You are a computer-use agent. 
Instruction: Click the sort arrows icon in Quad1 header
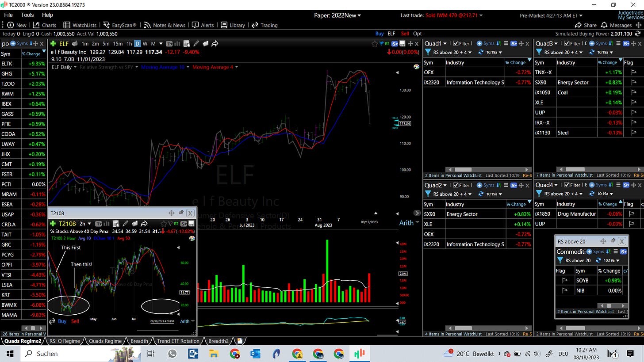[x=498, y=43]
